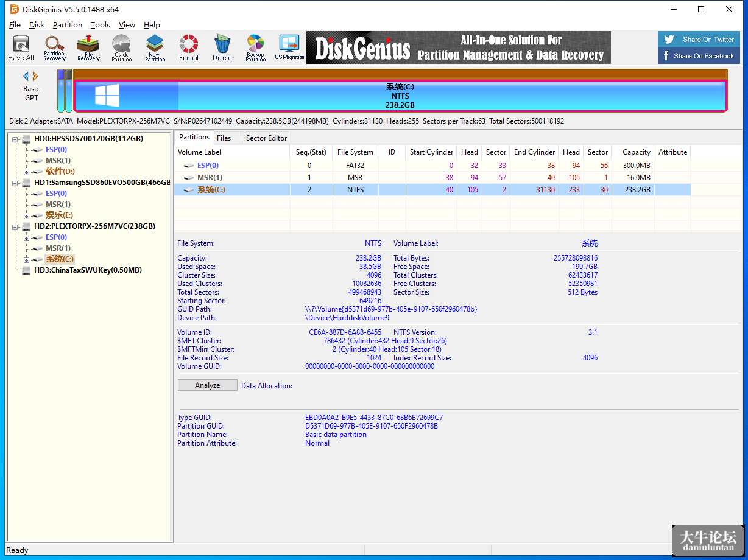Create a New Partition via toolbar
748x560 pixels.
click(x=155, y=48)
